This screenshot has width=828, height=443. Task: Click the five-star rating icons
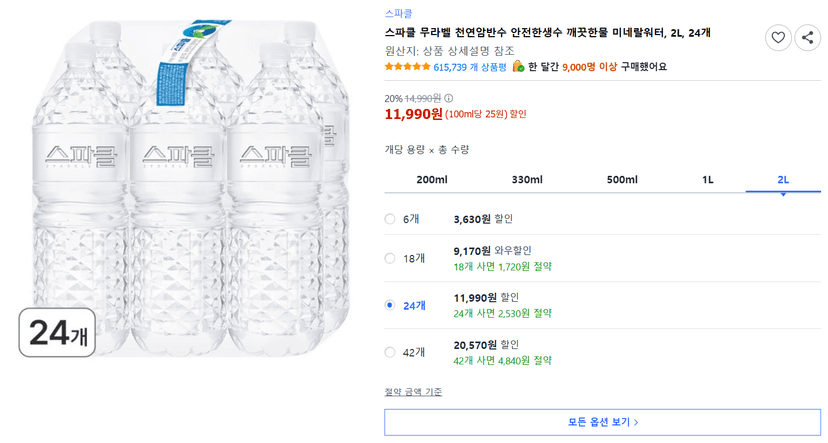408,67
